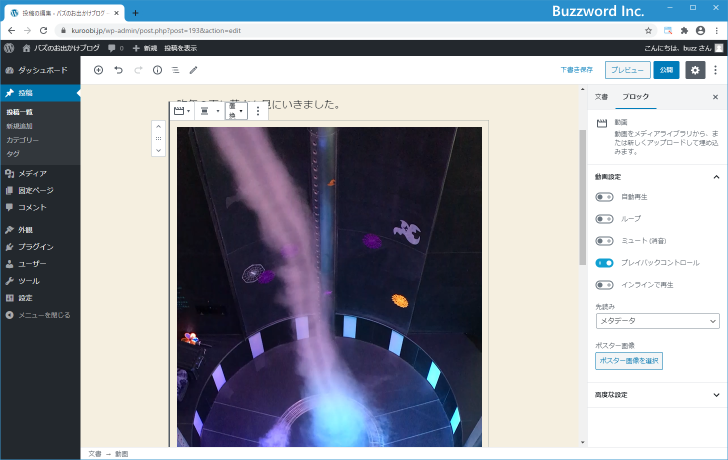The height and width of the screenshot is (460, 728).
Task: Click ポスター画像を選択 button
Action: click(x=629, y=361)
